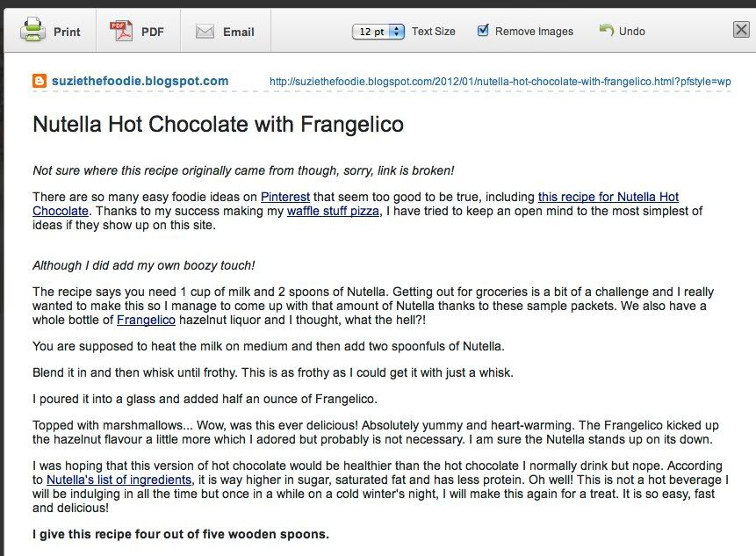Select the Nutella Hot Chocolate title heading
Image resolution: width=756 pixels, height=556 pixels.
pyautogui.click(x=218, y=124)
